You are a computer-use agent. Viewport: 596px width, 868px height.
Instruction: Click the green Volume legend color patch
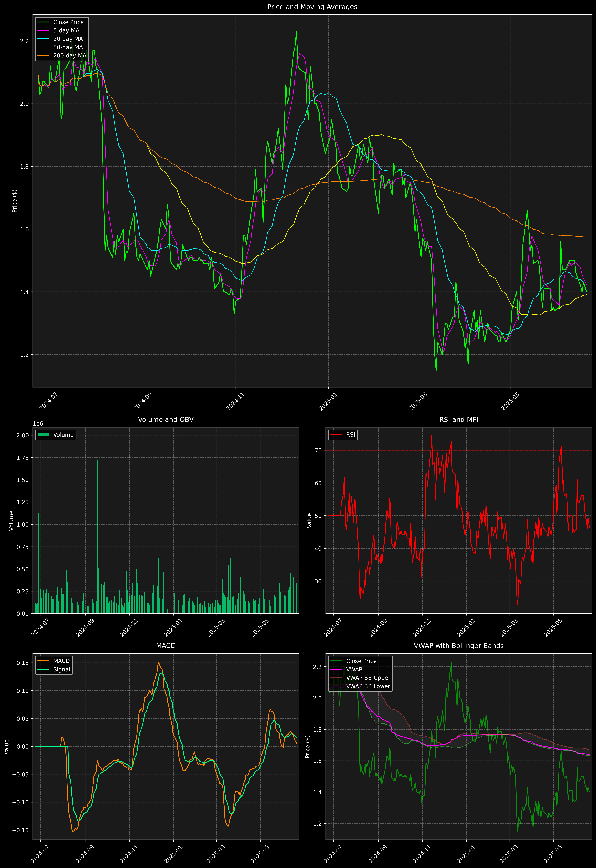pos(43,435)
